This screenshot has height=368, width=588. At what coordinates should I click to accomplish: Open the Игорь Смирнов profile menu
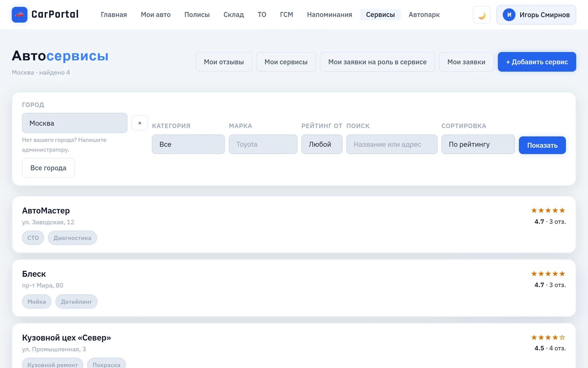tap(536, 15)
